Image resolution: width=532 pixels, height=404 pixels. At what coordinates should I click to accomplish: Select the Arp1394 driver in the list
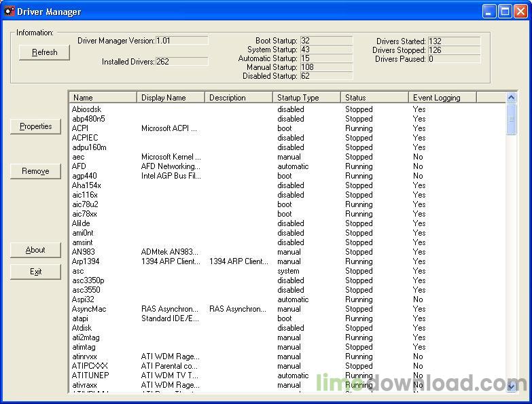point(86,261)
